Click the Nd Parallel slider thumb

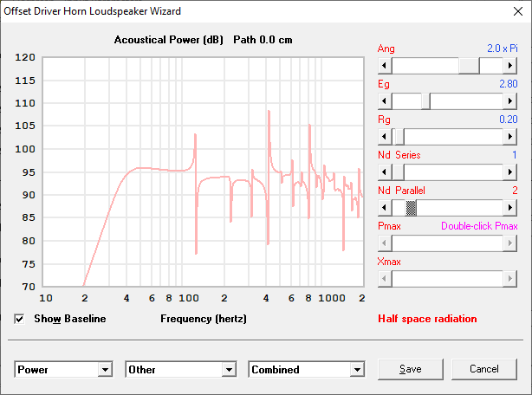pyautogui.click(x=411, y=208)
